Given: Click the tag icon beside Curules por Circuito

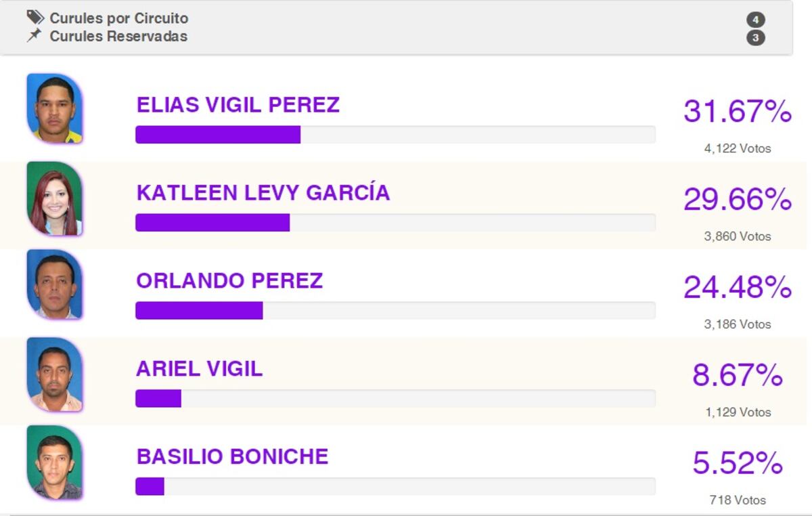Looking at the screenshot, I should point(35,18).
